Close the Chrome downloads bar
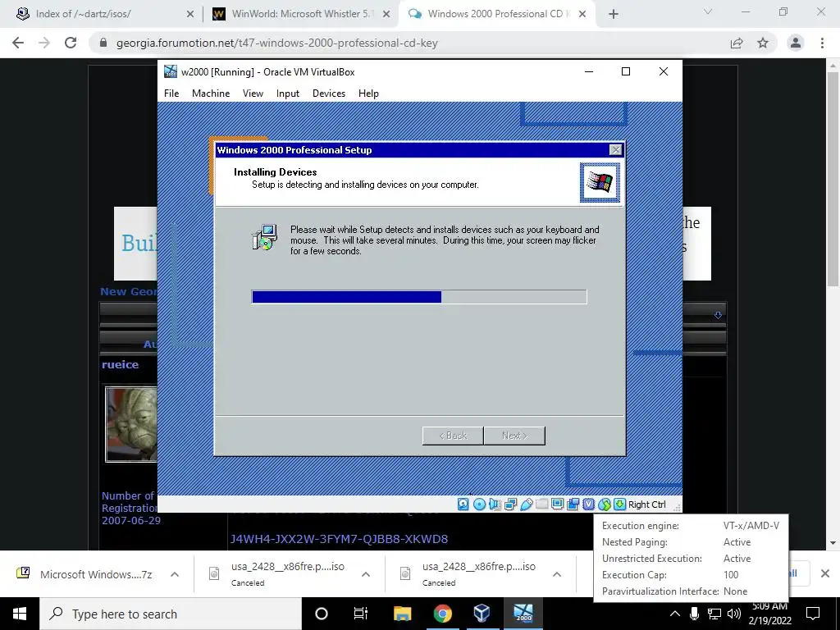This screenshot has width=840, height=630. (825, 573)
